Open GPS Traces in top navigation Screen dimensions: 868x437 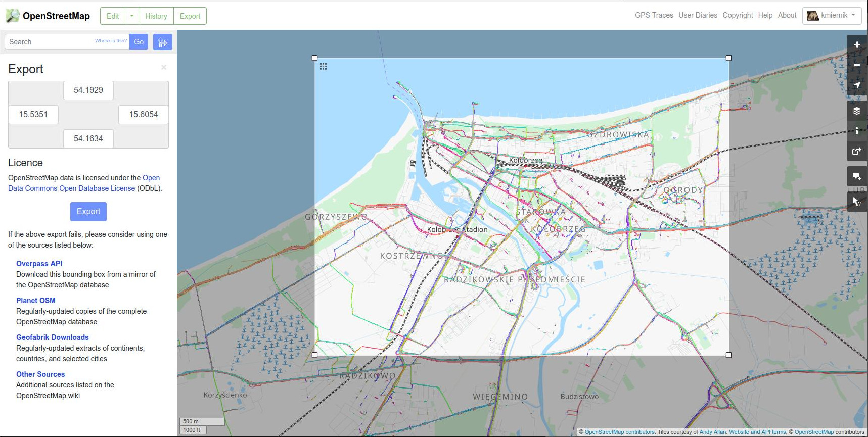coord(654,15)
